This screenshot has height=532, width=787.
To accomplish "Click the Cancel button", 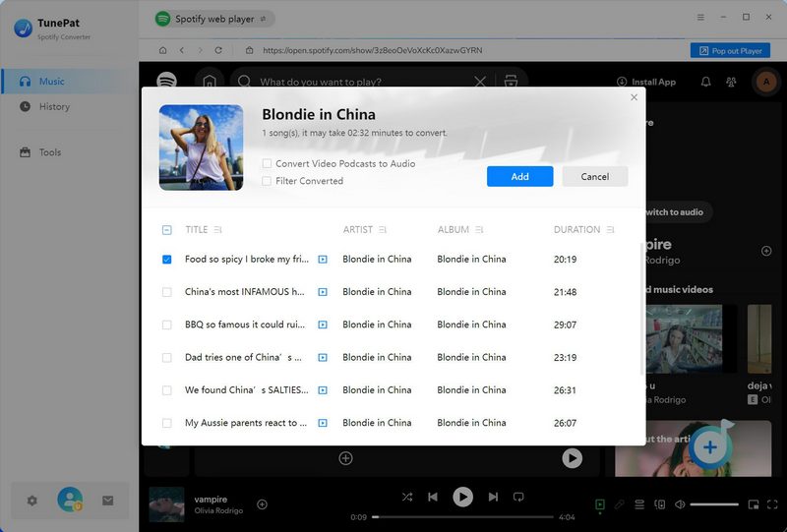I will click(595, 177).
